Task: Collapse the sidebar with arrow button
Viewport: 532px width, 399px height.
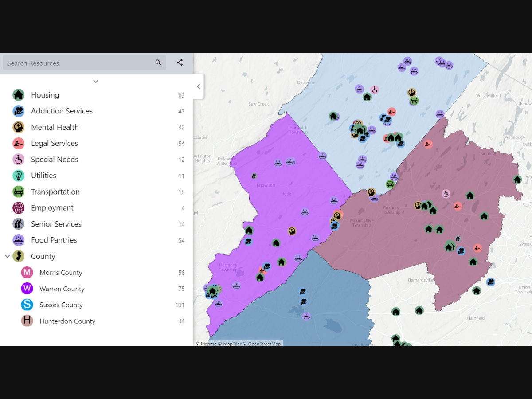Action: click(199, 86)
